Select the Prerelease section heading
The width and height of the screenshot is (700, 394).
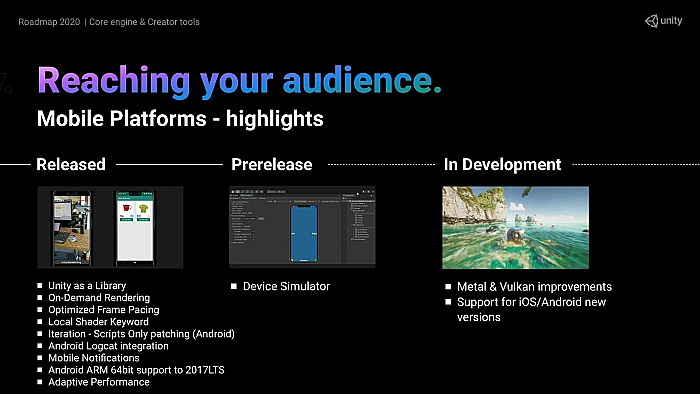click(271, 164)
